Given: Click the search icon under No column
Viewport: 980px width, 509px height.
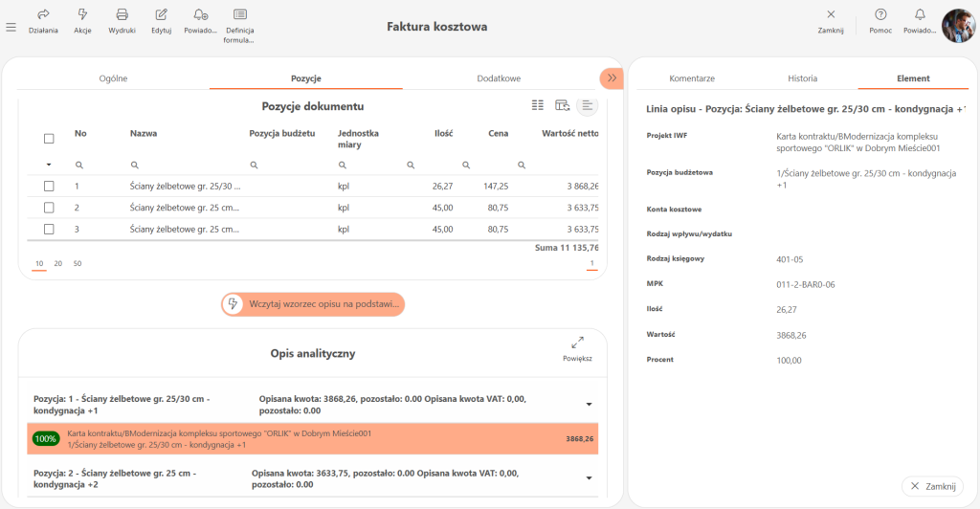Looking at the screenshot, I should click(x=79, y=165).
